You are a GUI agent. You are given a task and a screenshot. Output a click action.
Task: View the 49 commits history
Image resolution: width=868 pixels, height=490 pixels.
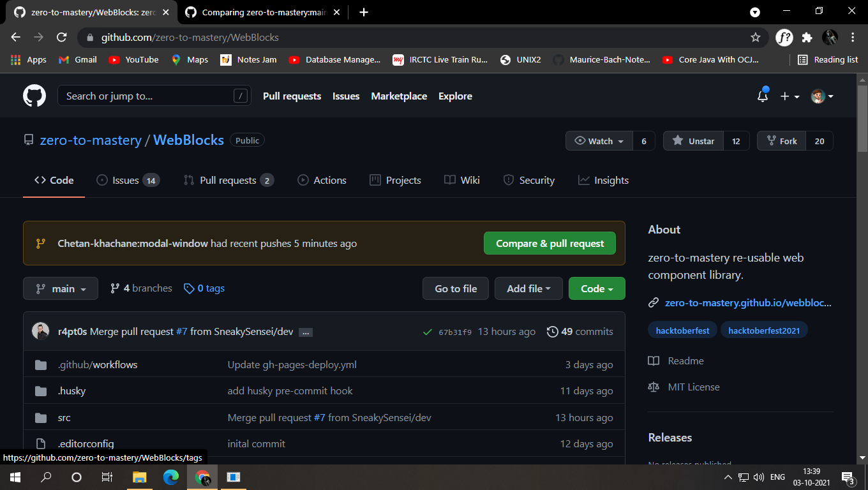pyautogui.click(x=580, y=332)
